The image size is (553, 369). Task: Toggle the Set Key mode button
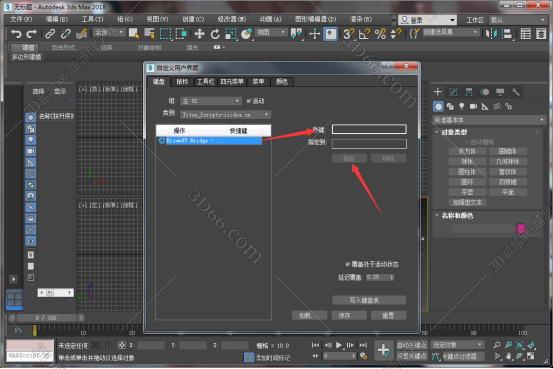coord(411,356)
